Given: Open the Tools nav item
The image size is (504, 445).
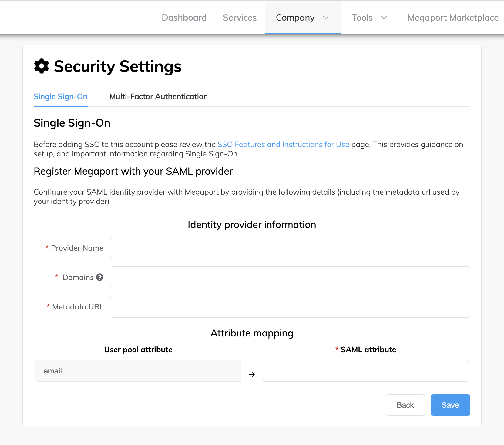Looking at the screenshot, I should coord(362,18).
